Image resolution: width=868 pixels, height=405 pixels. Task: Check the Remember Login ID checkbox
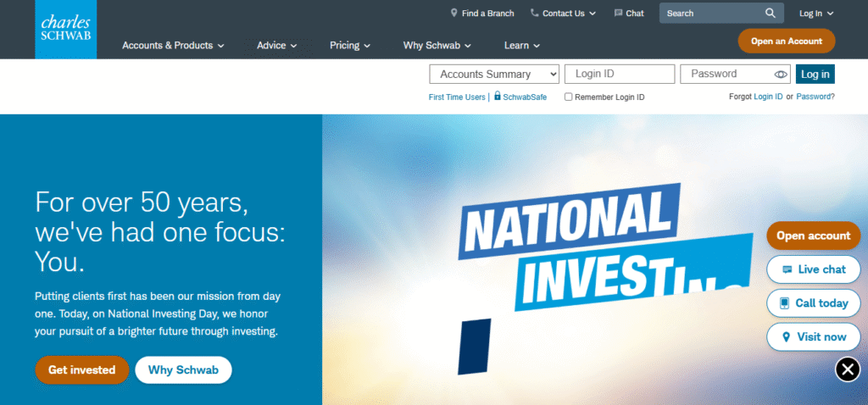(568, 97)
